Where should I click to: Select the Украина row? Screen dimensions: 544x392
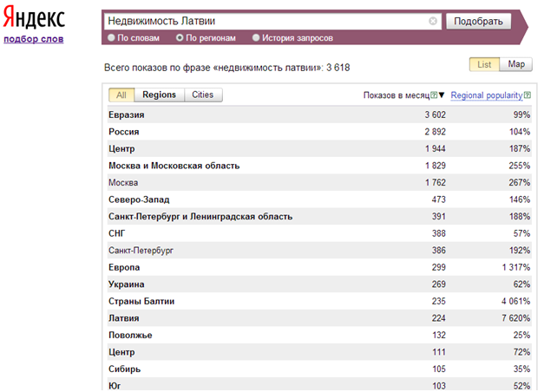[x=319, y=284]
